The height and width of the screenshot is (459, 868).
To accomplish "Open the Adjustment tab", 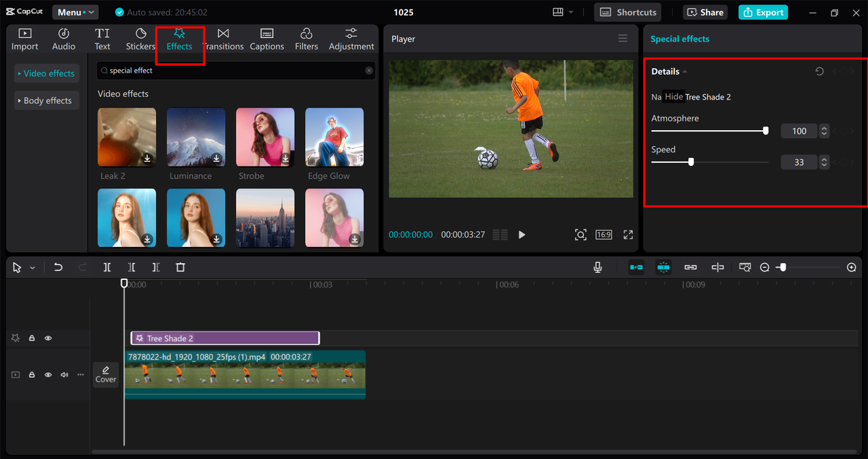I will (351, 39).
